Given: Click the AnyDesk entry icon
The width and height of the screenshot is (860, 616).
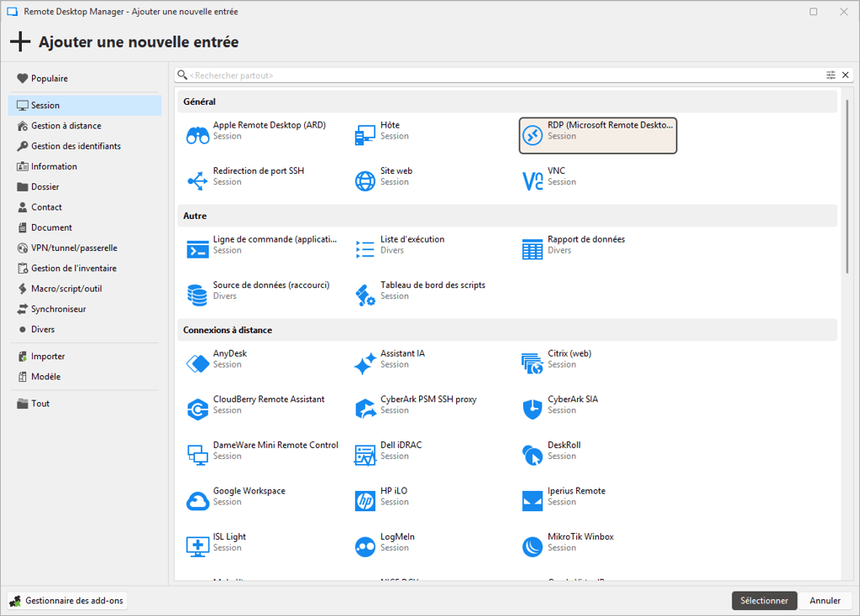Looking at the screenshot, I should point(197,363).
